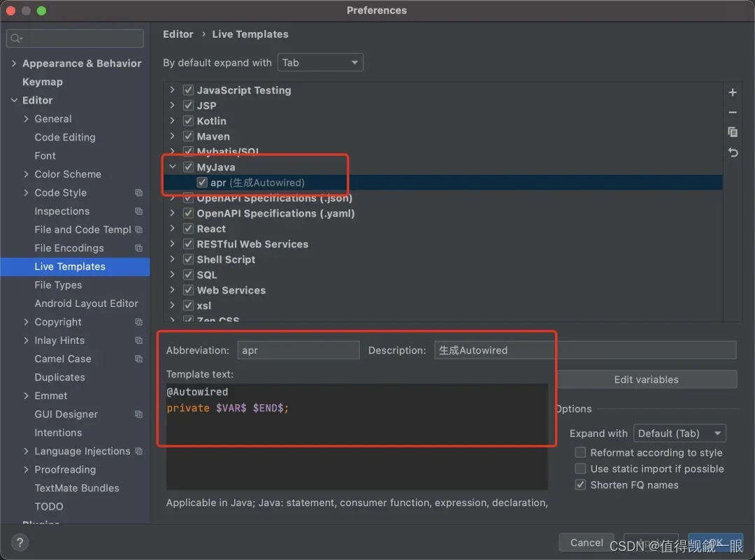Viewport: 755px width, 560px height.
Task: Expand Appearance & Behavior in sidebar
Action: pos(14,63)
